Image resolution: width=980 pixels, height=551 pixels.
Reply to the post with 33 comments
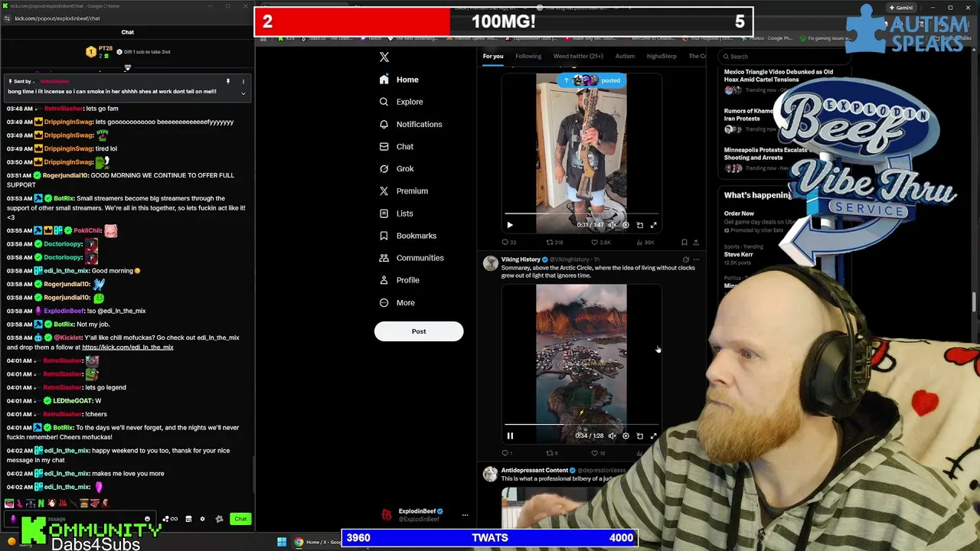point(508,243)
